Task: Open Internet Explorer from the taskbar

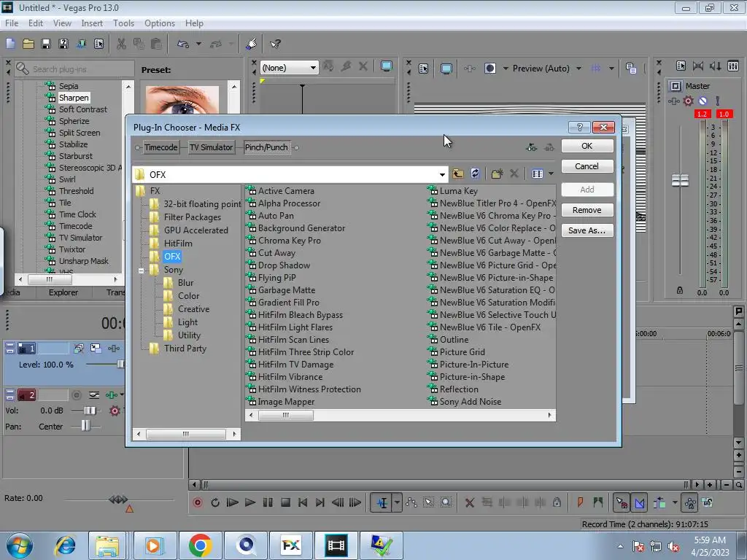Action: click(65, 545)
